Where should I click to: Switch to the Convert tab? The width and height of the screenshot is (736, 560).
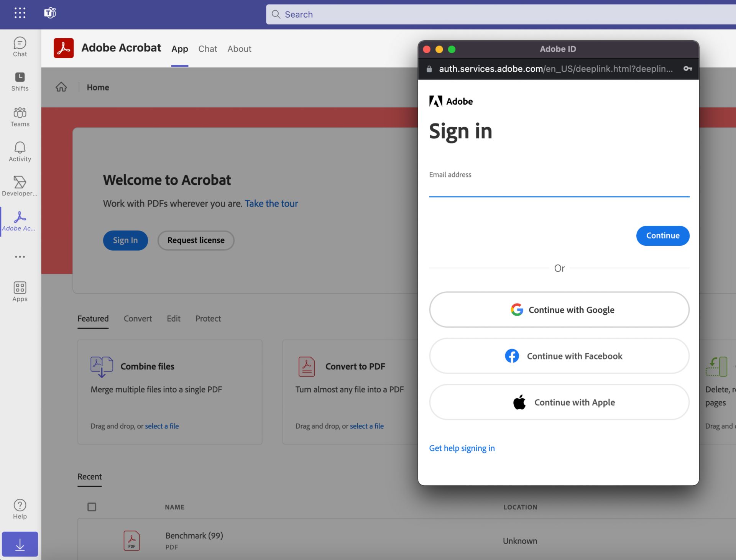tap(138, 318)
